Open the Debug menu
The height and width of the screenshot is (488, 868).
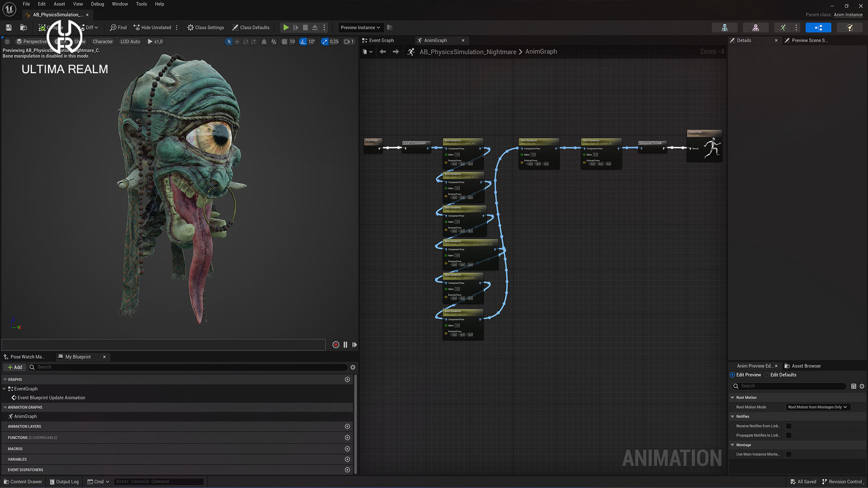pos(97,4)
